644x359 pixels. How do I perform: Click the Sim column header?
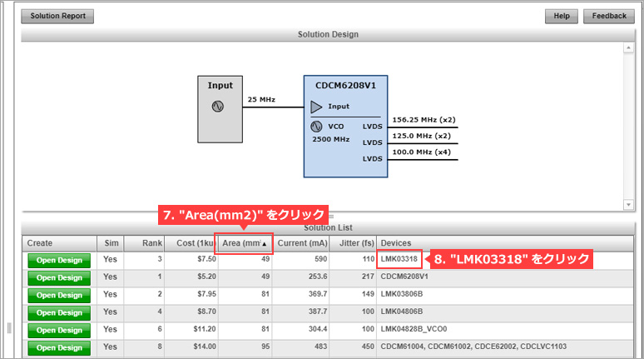pyautogui.click(x=110, y=243)
